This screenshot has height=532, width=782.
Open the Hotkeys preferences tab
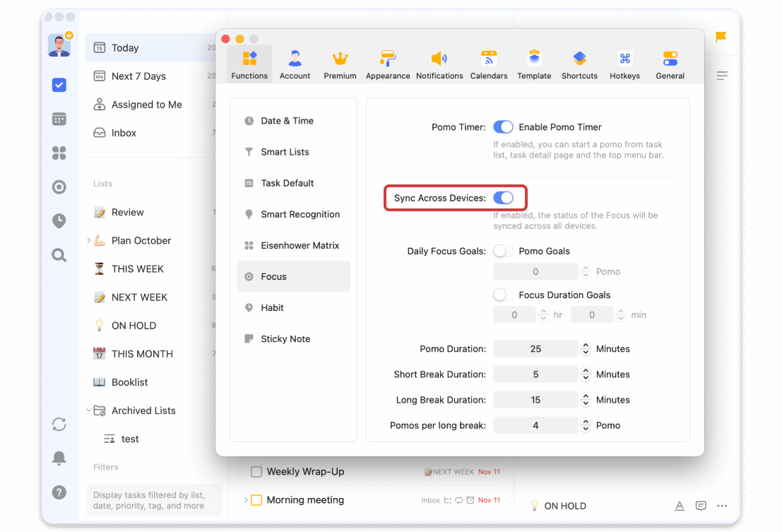(624, 64)
